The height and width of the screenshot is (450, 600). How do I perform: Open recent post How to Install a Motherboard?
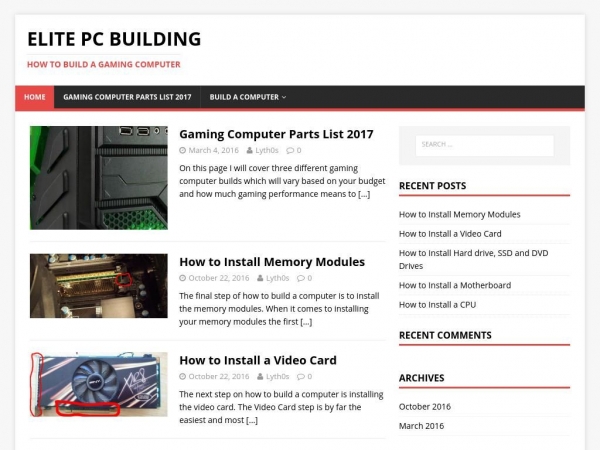(455, 285)
